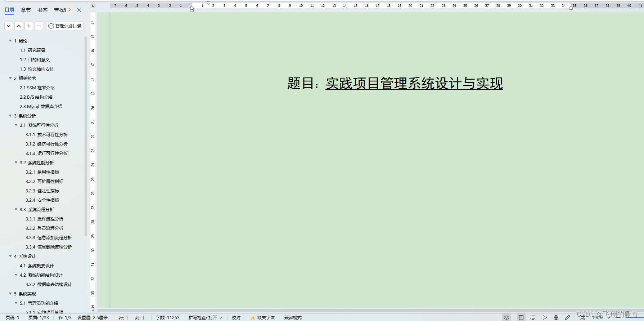This screenshot has width=644, height=321.
Task: Collapse the '3.1 系统可行性分析' node
Action: (x=16, y=125)
